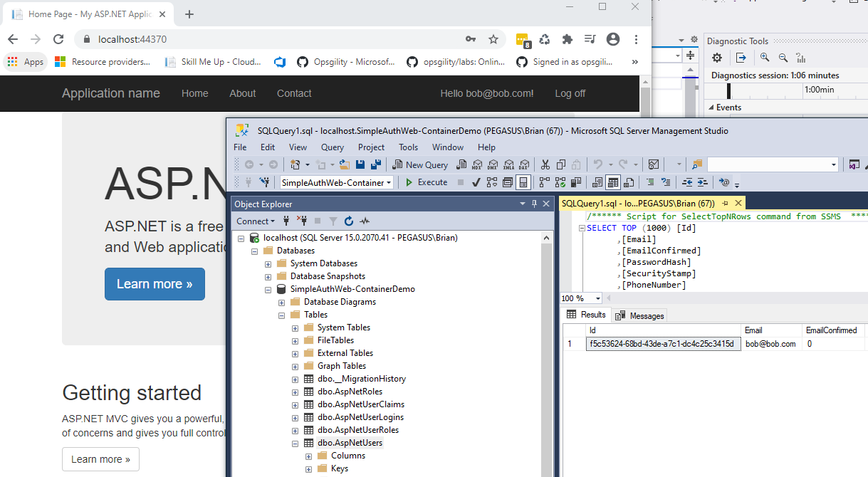Click the Log off link in the web app
The width and height of the screenshot is (868, 477).
click(570, 93)
